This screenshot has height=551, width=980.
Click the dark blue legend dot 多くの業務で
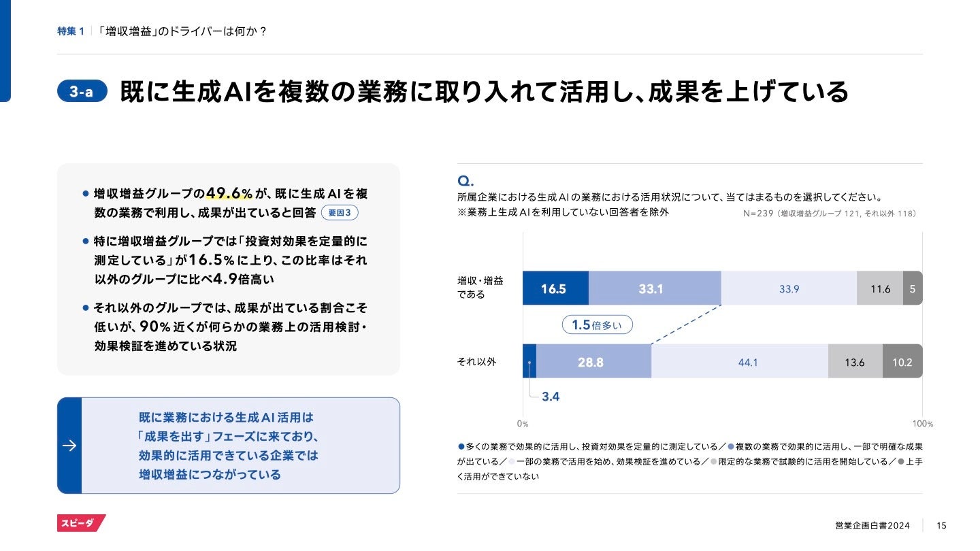point(461,447)
